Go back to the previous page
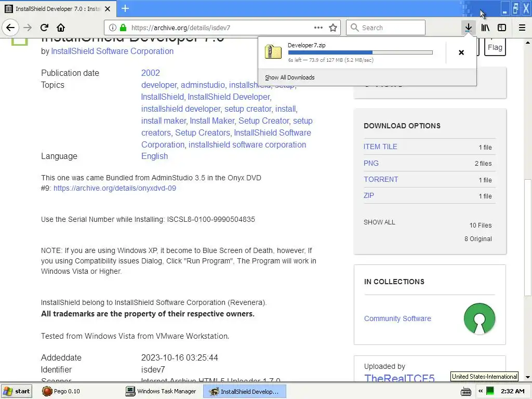This screenshot has height=399, width=532. click(10, 28)
